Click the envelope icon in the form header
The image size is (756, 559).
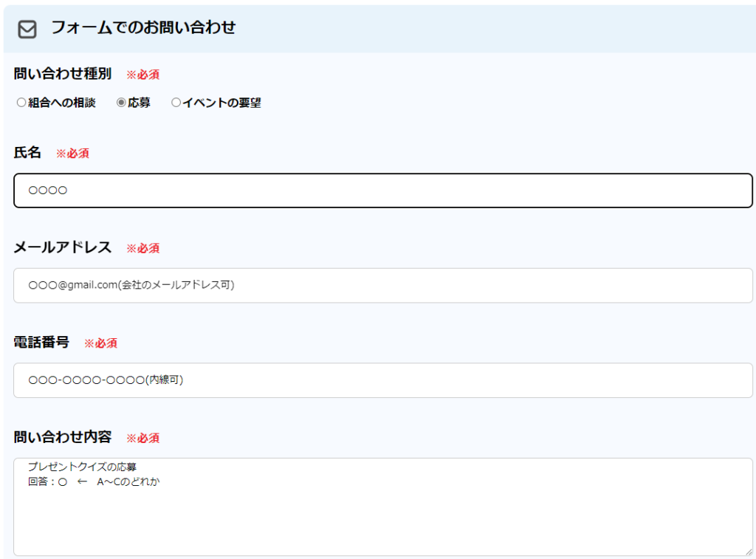[x=27, y=29]
